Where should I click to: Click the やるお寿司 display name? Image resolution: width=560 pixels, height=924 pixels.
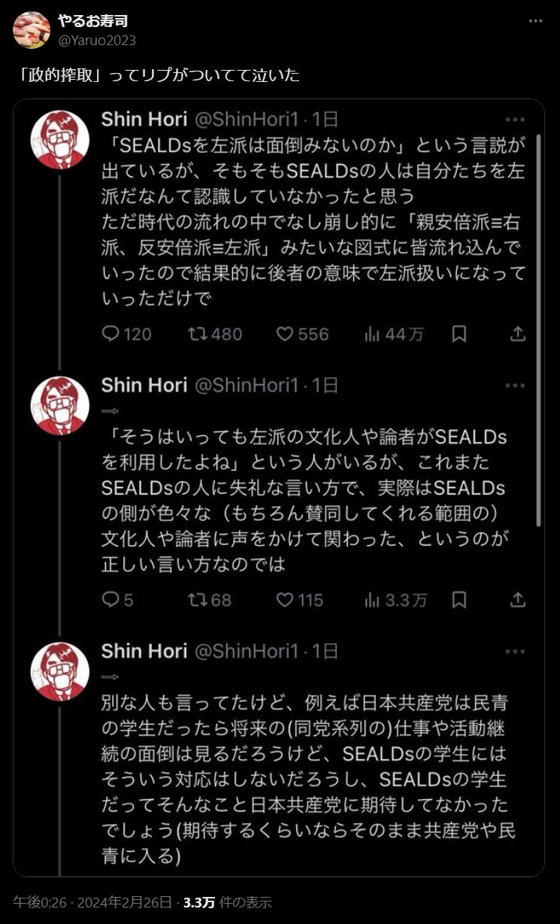click(x=92, y=21)
